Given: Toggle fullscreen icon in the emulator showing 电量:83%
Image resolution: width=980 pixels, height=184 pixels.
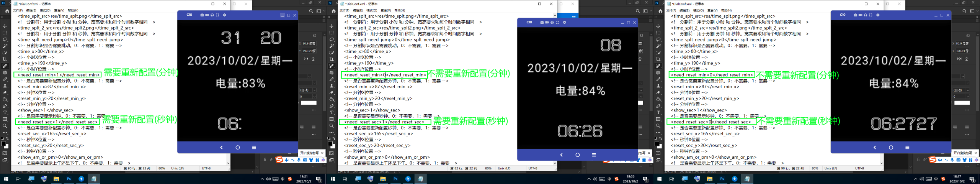Looking at the screenshot, I should coord(217,15).
